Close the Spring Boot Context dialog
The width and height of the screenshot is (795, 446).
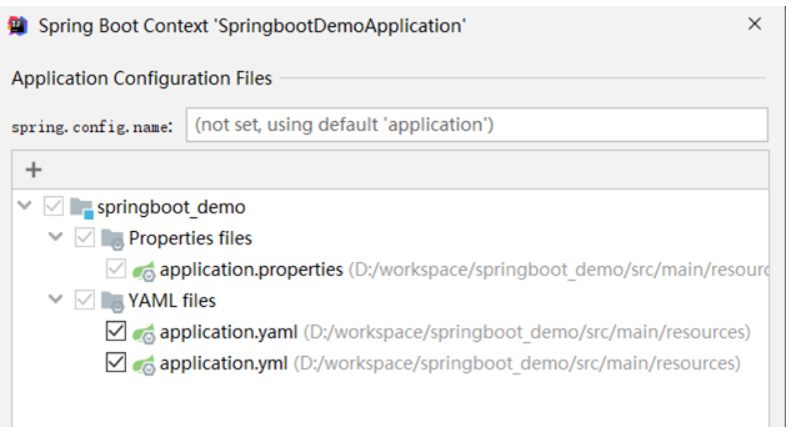[x=755, y=25]
